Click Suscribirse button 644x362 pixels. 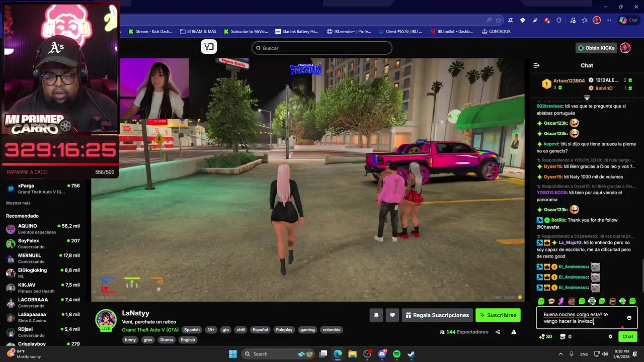pos(498,315)
